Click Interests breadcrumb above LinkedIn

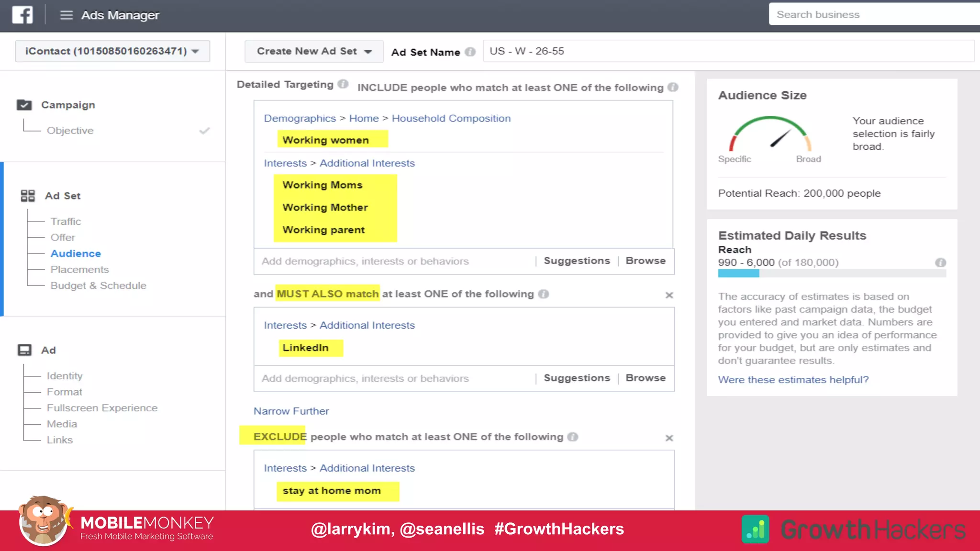285,325
